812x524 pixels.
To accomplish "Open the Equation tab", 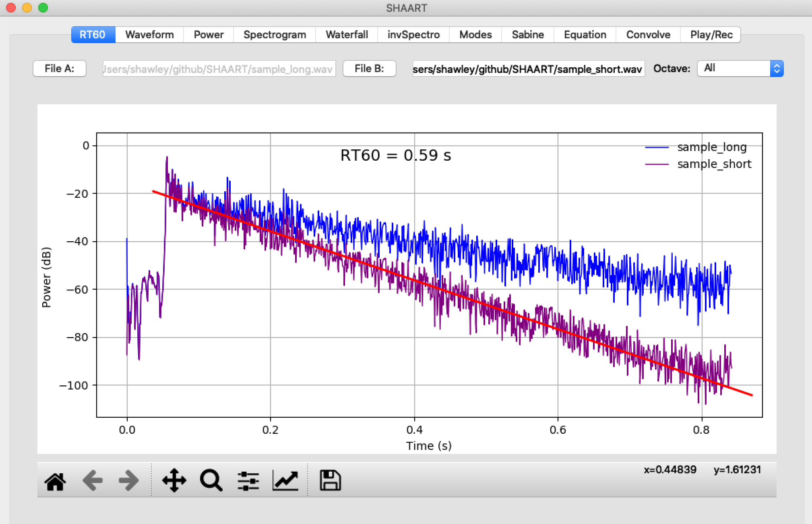I will click(x=585, y=35).
